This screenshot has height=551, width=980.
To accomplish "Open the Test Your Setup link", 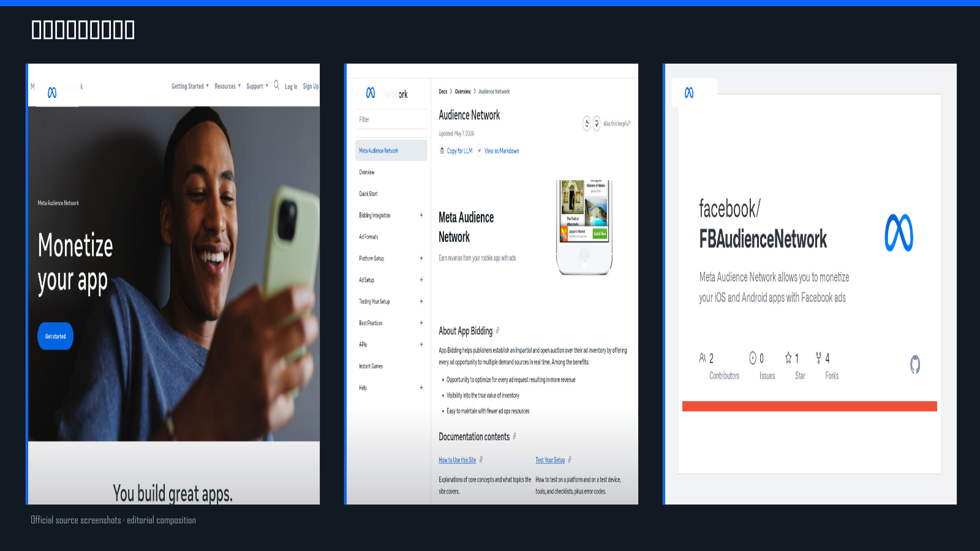I will coord(550,460).
